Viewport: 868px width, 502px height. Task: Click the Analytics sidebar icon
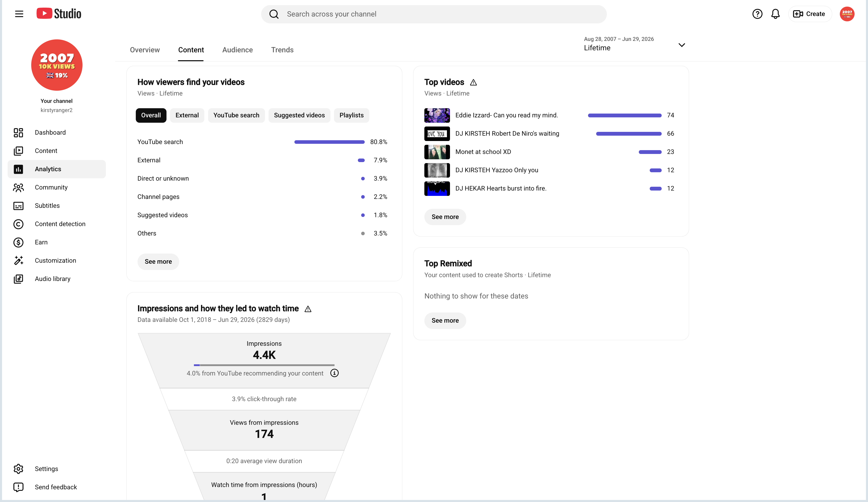click(x=18, y=169)
